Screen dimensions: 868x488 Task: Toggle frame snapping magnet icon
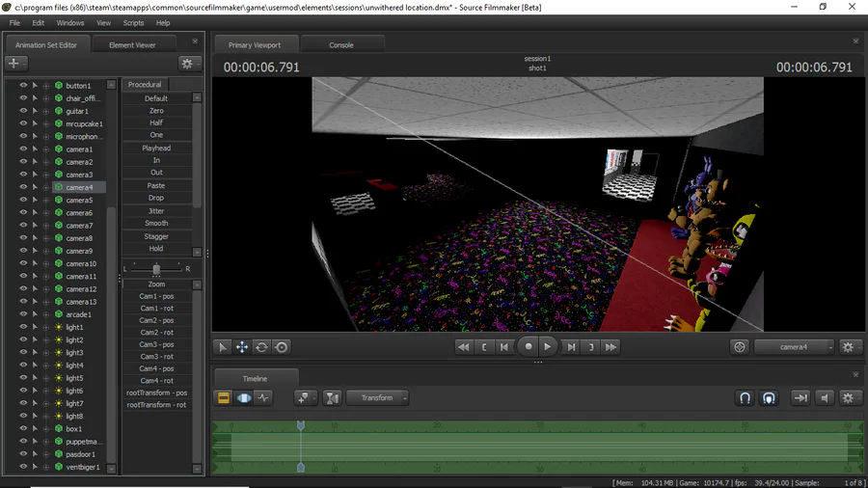[x=769, y=397]
